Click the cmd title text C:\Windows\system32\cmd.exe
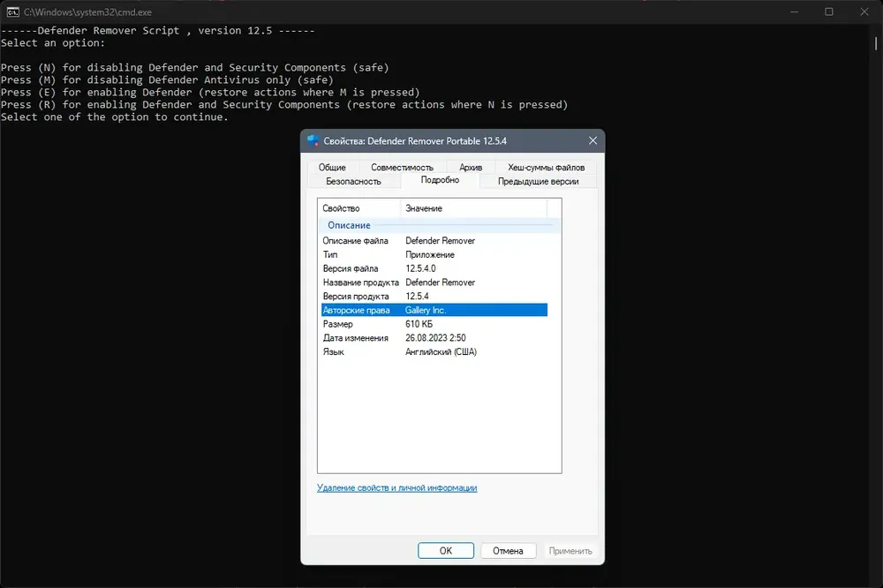Screen dimensions: 883x588 point(87,11)
